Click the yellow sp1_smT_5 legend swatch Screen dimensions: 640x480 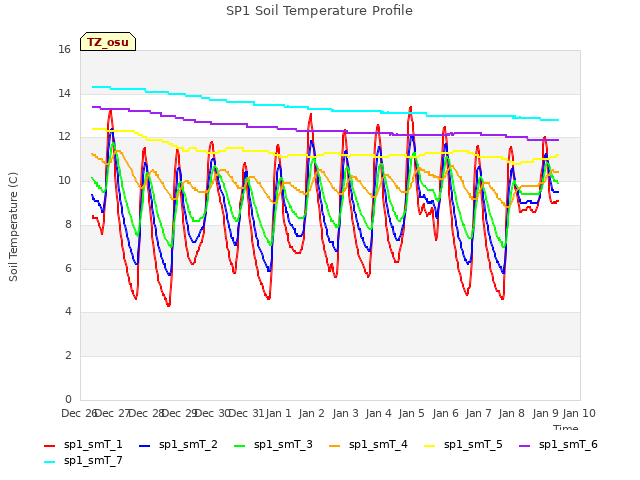pos(429,446)
